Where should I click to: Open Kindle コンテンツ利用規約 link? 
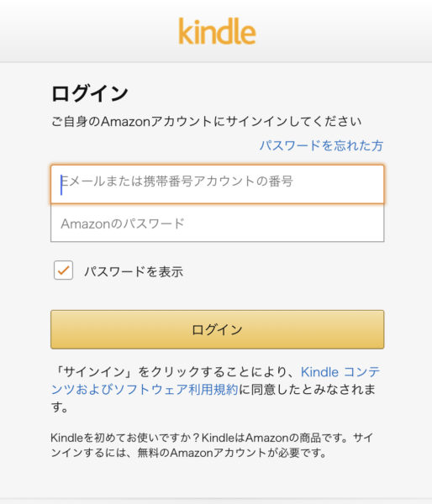(x=340, y=372)
